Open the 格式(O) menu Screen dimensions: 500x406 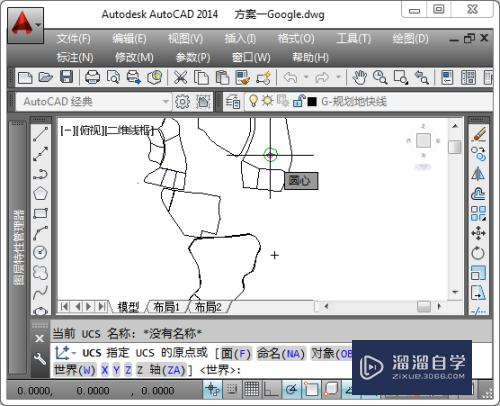pyautogui.click(x=296, y=39)
